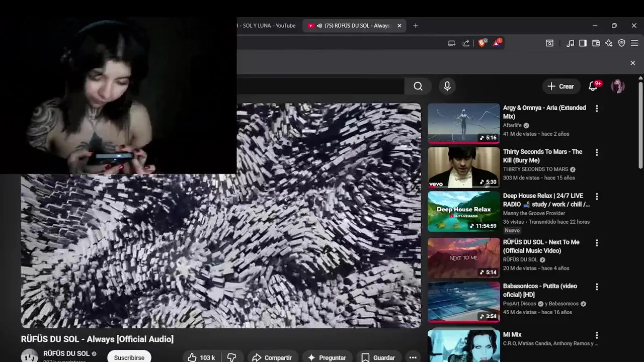Click the YouTube search magnifier button
The height and width of the screenshot is (362, 644).
coord(418,86)
